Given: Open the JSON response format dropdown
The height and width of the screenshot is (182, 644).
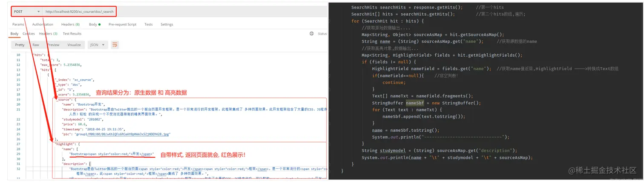Looking at the screenshot, I should tap(98, 45).
